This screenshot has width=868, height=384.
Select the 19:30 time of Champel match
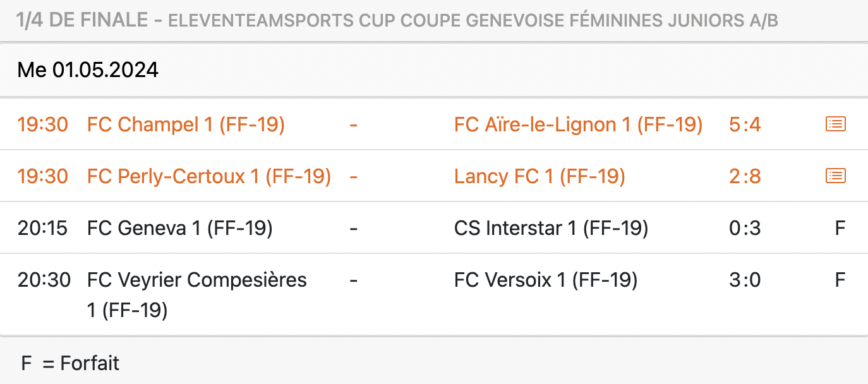42,125
